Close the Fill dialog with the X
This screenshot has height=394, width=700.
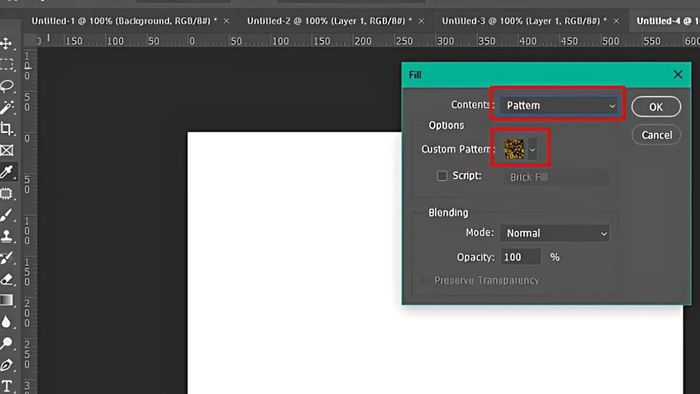pyautogui.click(x=678, y=75)
